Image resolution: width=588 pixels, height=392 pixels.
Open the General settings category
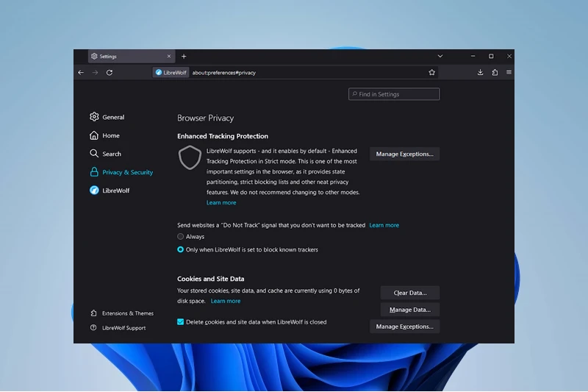pos(107,117)
